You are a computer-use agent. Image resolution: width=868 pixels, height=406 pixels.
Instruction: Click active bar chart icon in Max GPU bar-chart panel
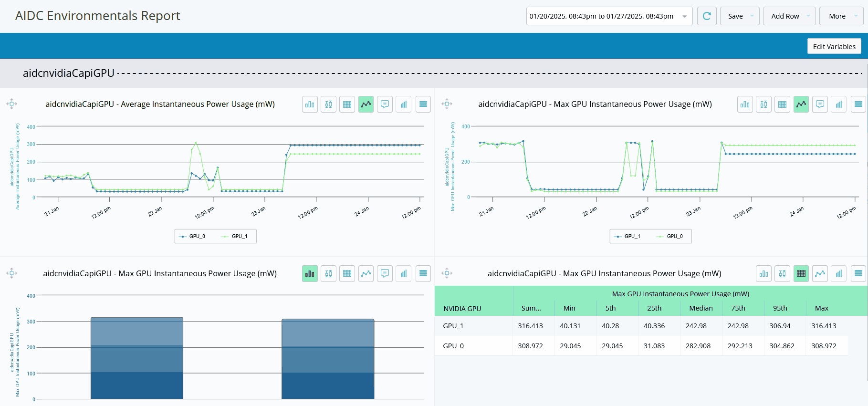pos(310,274)
